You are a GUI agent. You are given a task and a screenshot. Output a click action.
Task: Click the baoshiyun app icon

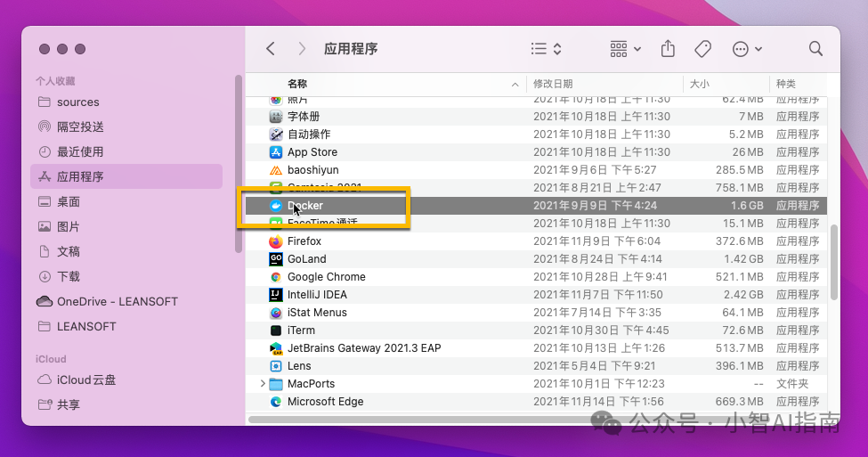(276, 170)
